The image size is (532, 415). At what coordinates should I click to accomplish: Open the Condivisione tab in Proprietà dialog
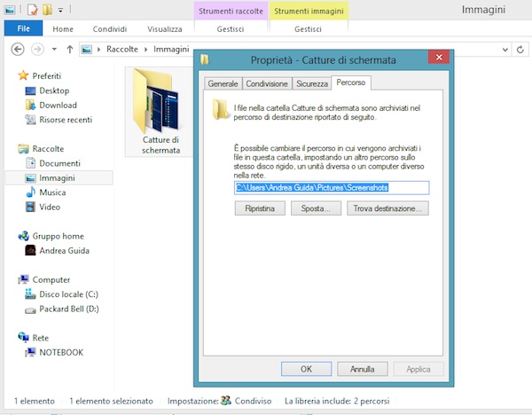pyautogui.click(x=266, y=83)
